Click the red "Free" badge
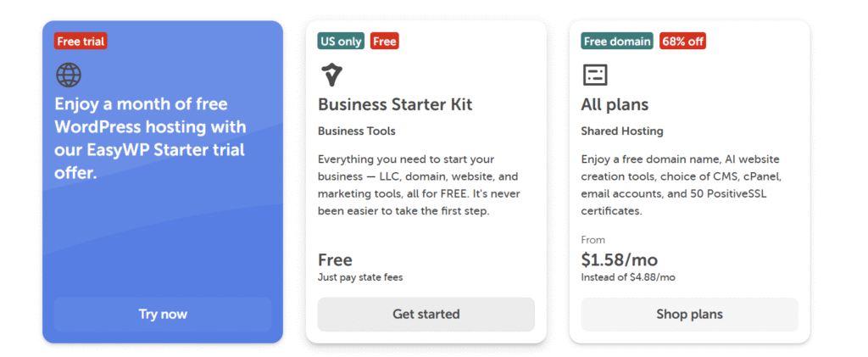 click(x=384, y=41)
